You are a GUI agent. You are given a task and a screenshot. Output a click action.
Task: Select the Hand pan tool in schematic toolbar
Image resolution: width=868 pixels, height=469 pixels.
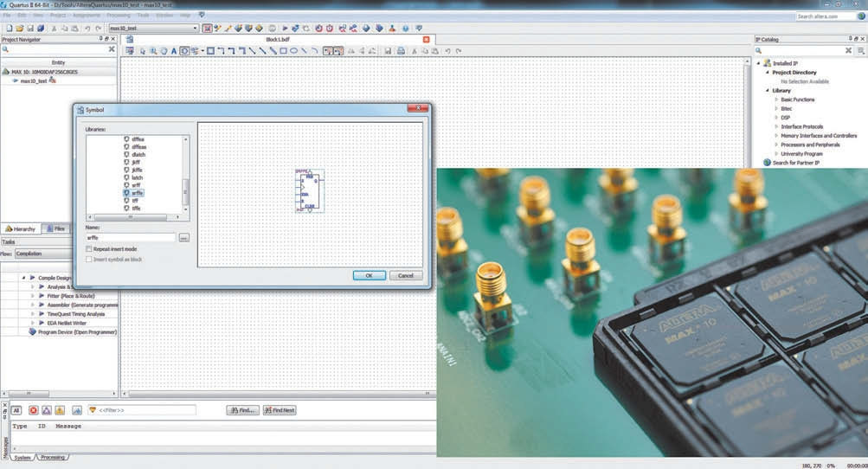point(164,51)
